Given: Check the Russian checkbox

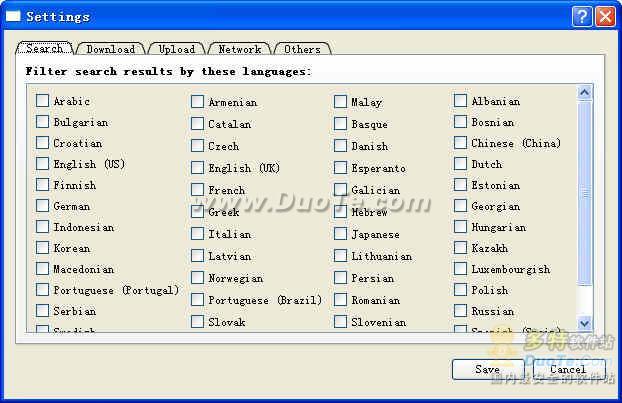Looking at the screenshot, I should click(460, 311).
